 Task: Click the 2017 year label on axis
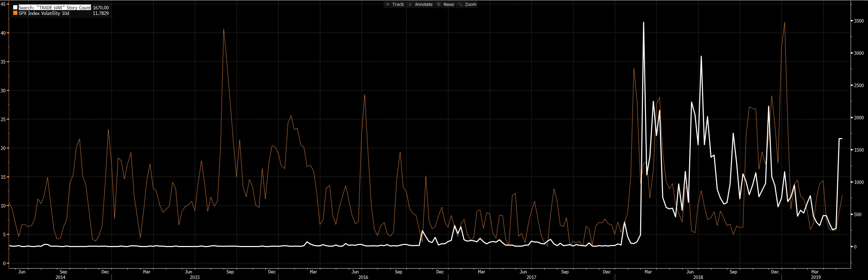click(x=531, y=277)
